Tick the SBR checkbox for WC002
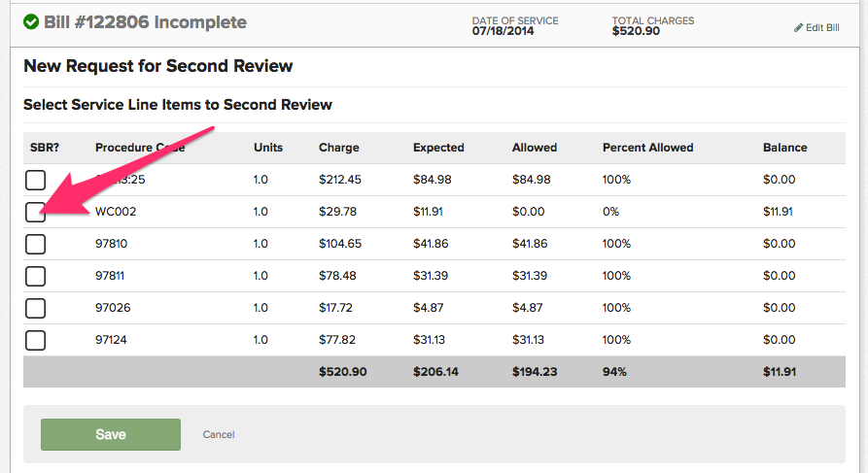 35,212
